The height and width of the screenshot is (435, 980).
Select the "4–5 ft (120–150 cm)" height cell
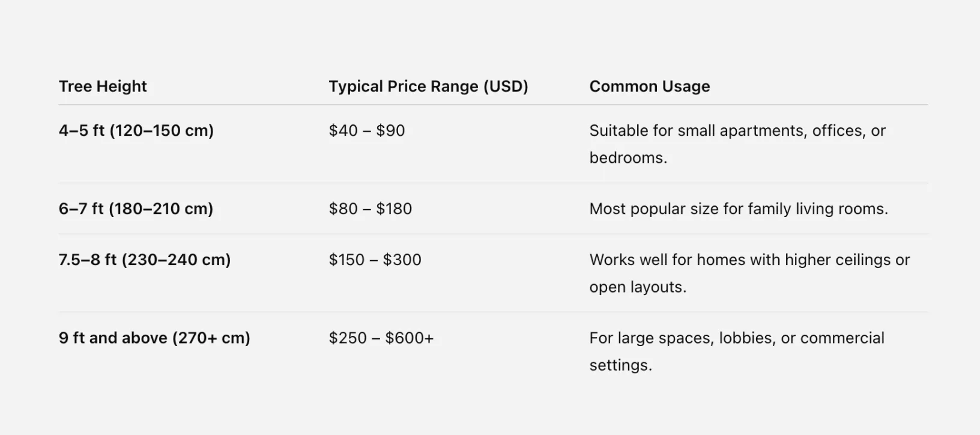(136, 131)
